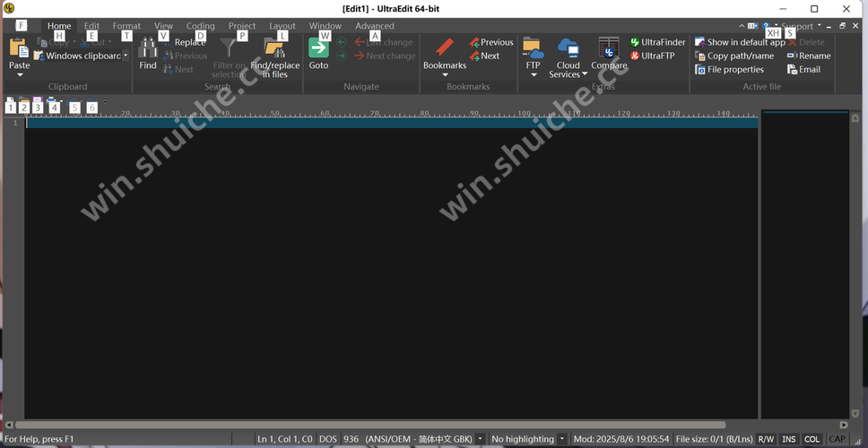
Task: Click line number 1 in gutter
Action: (x=15, y=123)
